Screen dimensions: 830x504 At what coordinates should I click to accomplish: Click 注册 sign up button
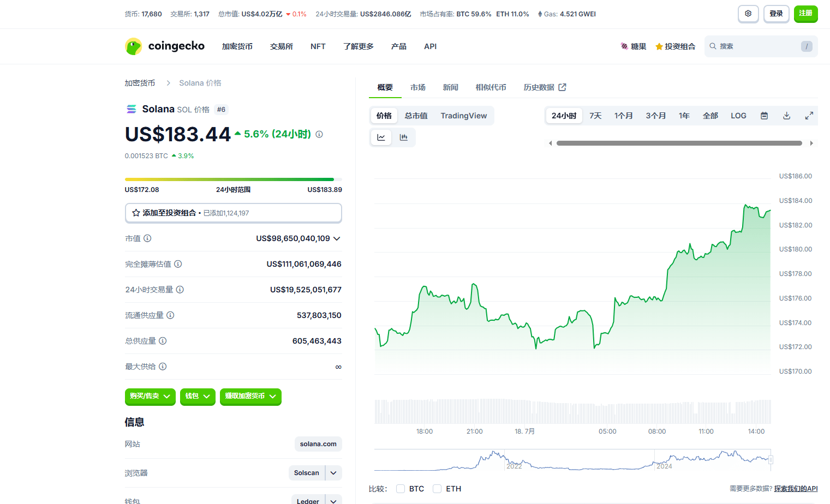click(x=806, y=14)
